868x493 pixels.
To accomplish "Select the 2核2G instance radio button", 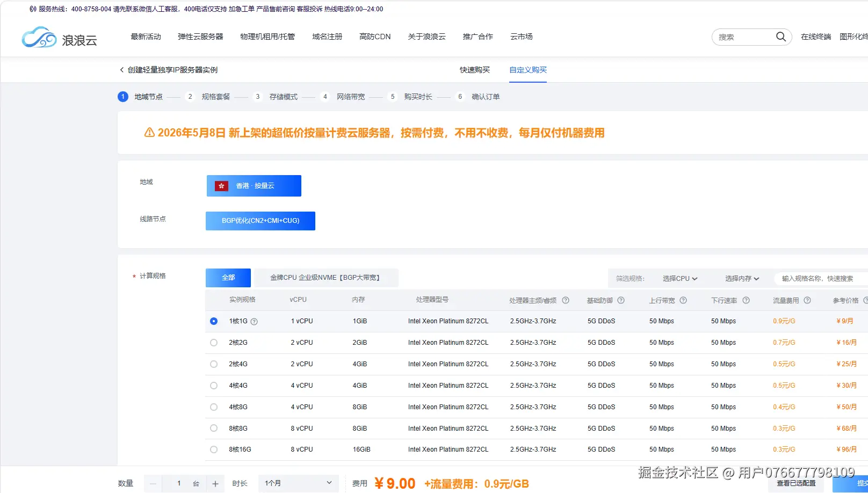I will tap(214, 343).
